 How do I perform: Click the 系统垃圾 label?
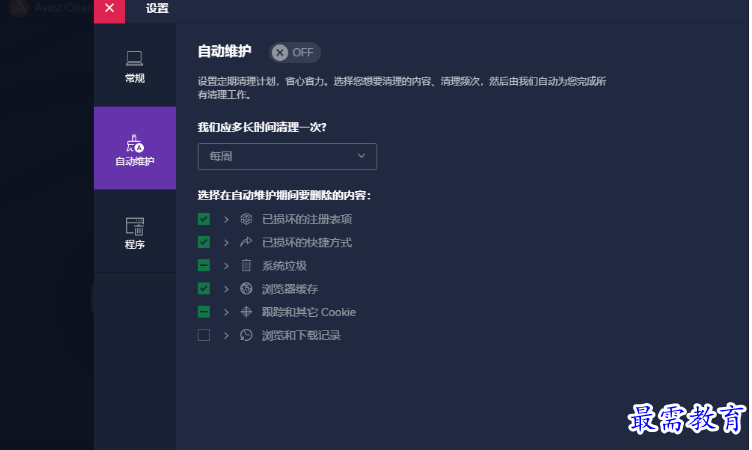[284, 266]
